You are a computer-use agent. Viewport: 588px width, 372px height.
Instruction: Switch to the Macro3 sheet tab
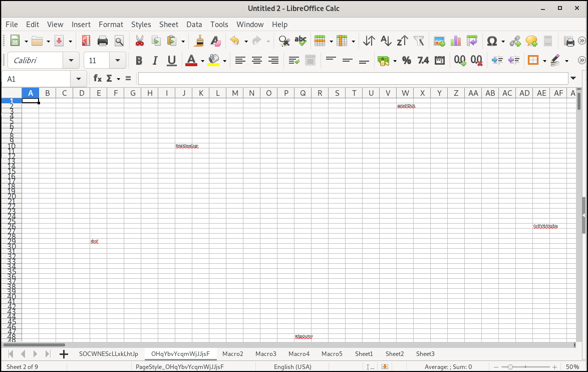point(265,354)
